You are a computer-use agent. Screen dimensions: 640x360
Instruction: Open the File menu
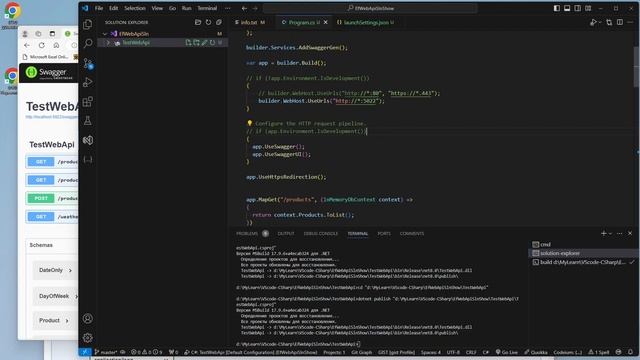coord(99,8)
